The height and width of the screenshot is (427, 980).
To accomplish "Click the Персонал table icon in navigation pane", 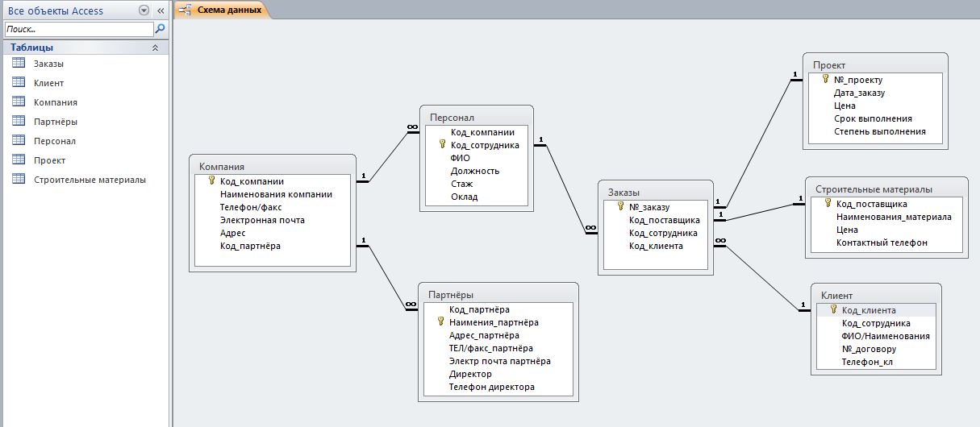I will click(19, 141).
